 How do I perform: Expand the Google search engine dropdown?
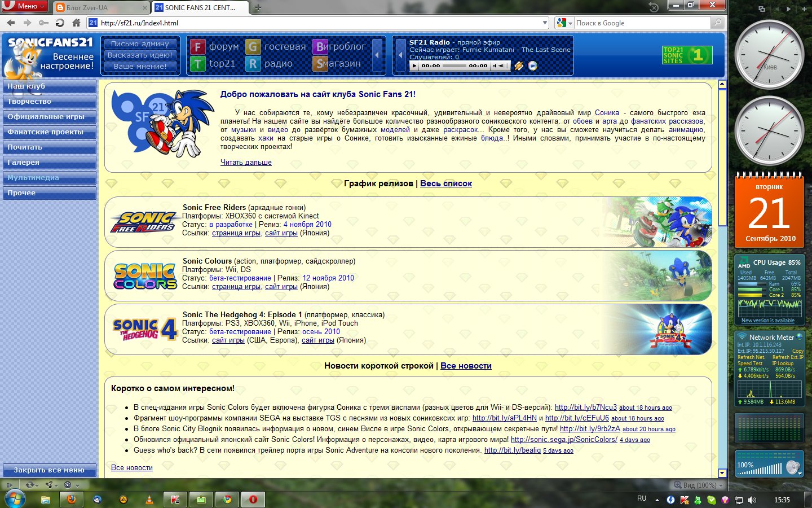click(x=570, y=23)
